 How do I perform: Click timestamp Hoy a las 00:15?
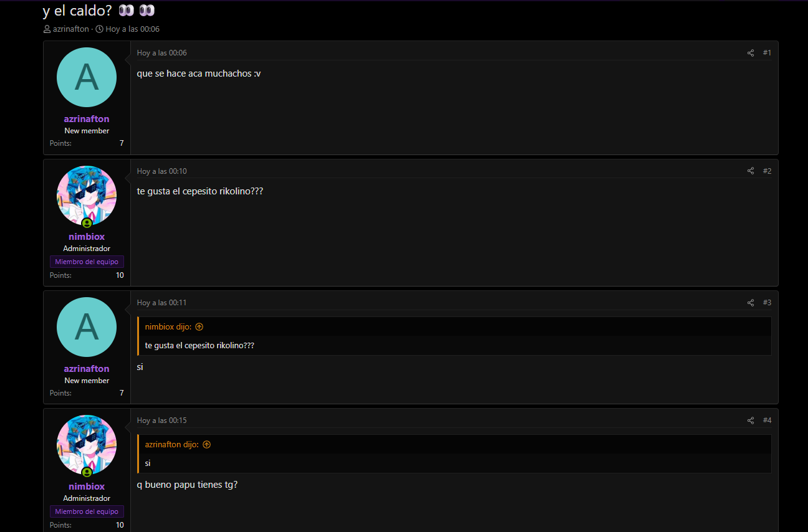pos(162,420)
